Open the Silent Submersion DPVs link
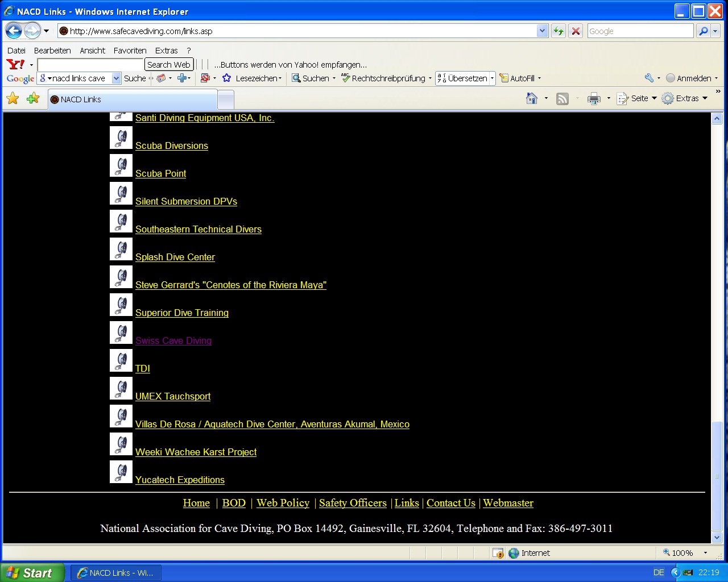The width and height of the screenshot is (728, 582). pos(186,201)
